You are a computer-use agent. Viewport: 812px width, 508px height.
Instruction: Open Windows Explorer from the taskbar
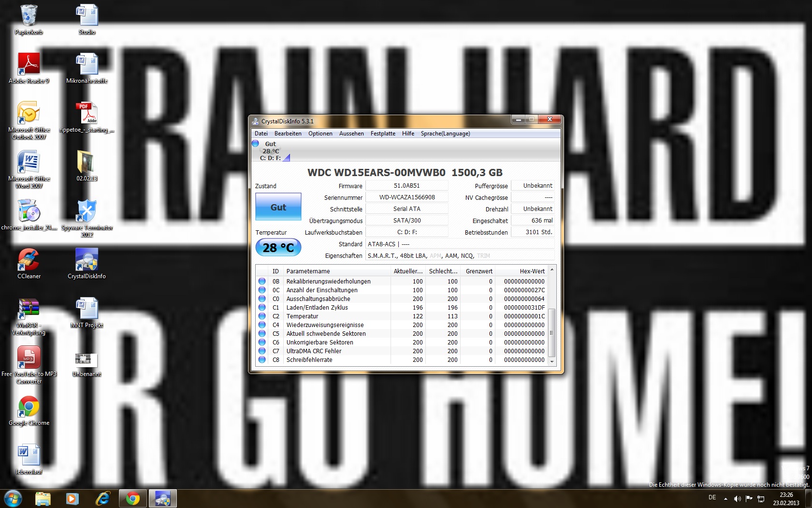coord(43,498)
